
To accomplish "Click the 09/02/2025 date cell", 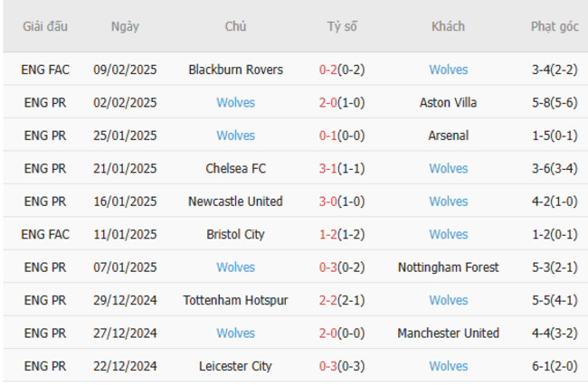I will pos(125,70).
